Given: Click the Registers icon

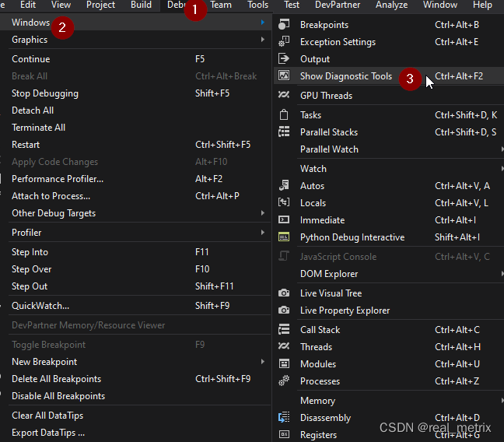Looking at the screenshot, I should [284, 434].
